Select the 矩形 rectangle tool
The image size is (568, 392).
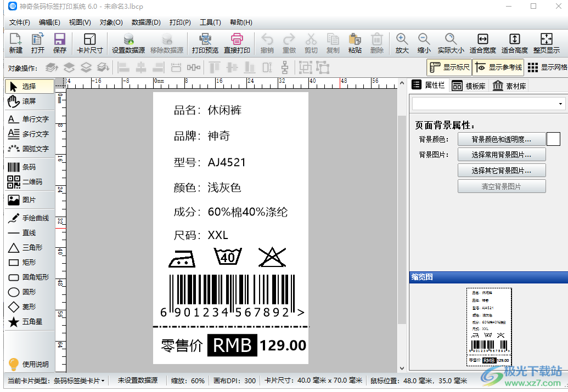[30, 263]
